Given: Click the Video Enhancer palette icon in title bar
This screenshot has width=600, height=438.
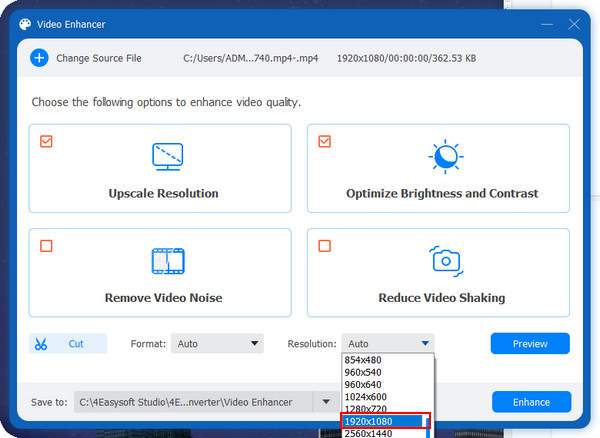Looking at the screenshot, I should [25, 24].
